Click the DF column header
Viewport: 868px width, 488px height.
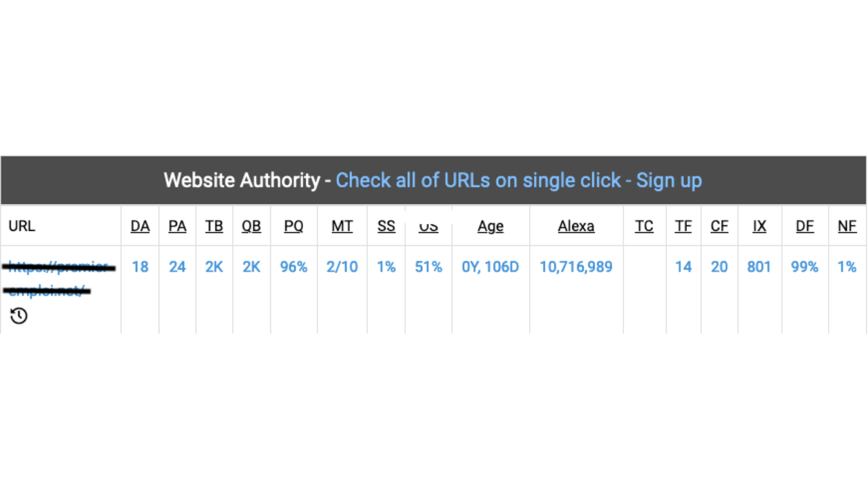(805, 226)
